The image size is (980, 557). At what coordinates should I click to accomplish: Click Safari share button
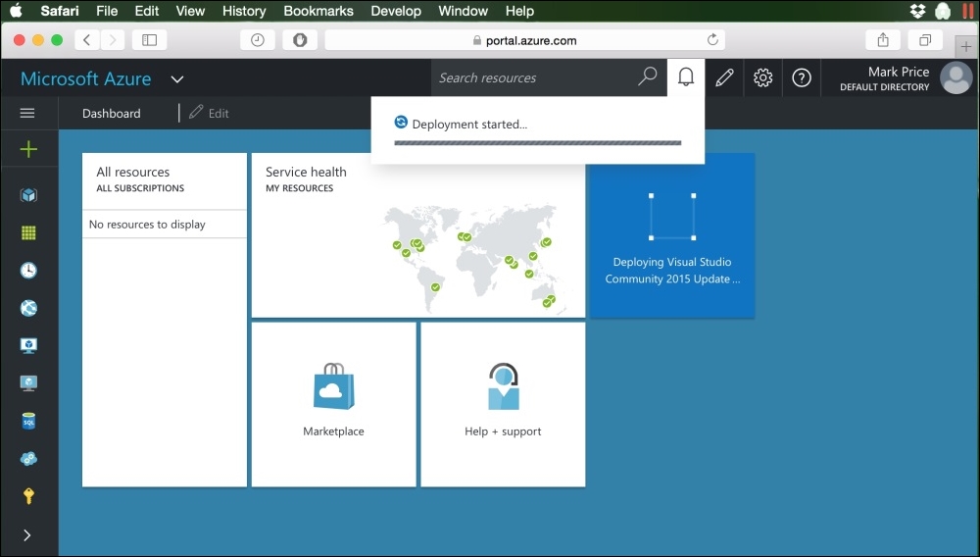883,40
